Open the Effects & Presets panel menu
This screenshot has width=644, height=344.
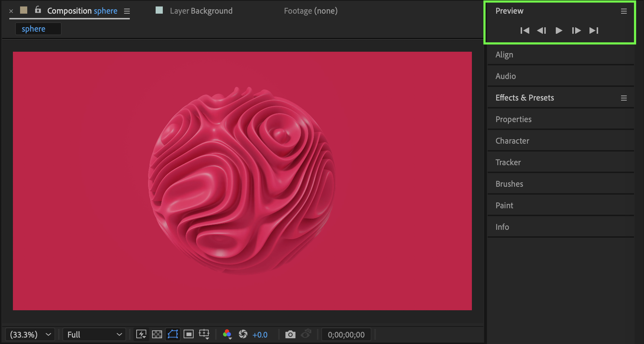point(624,98)
